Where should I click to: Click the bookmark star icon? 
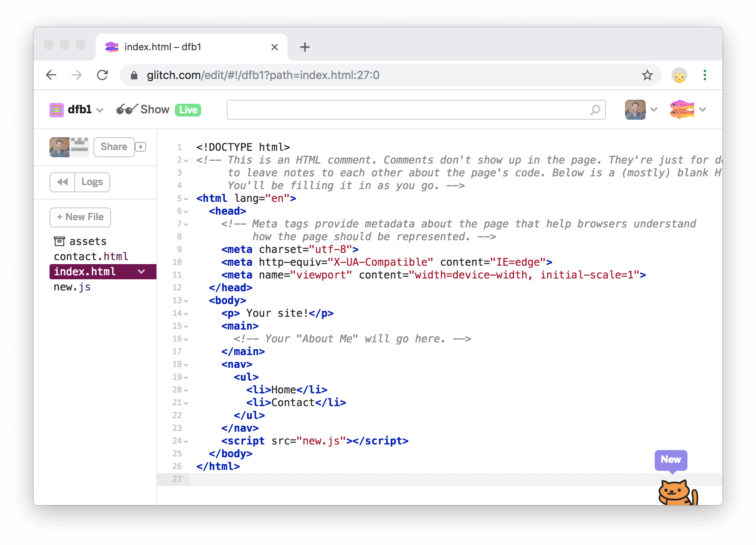[x=647, y=75]
